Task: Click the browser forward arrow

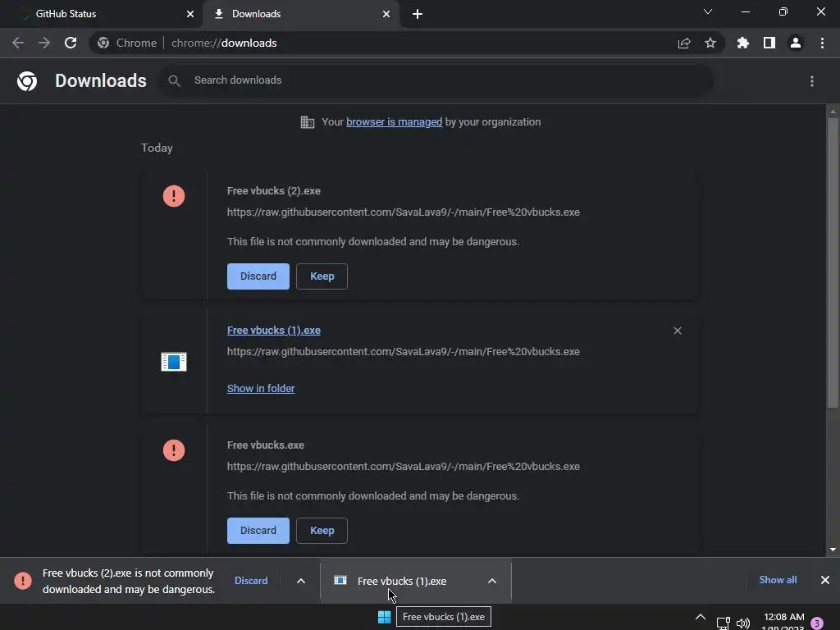Action: [44, 43]
